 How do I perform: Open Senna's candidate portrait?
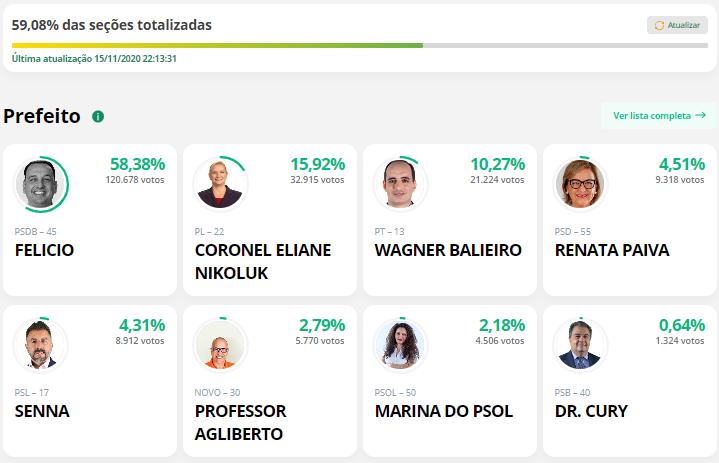click(40, 345)
